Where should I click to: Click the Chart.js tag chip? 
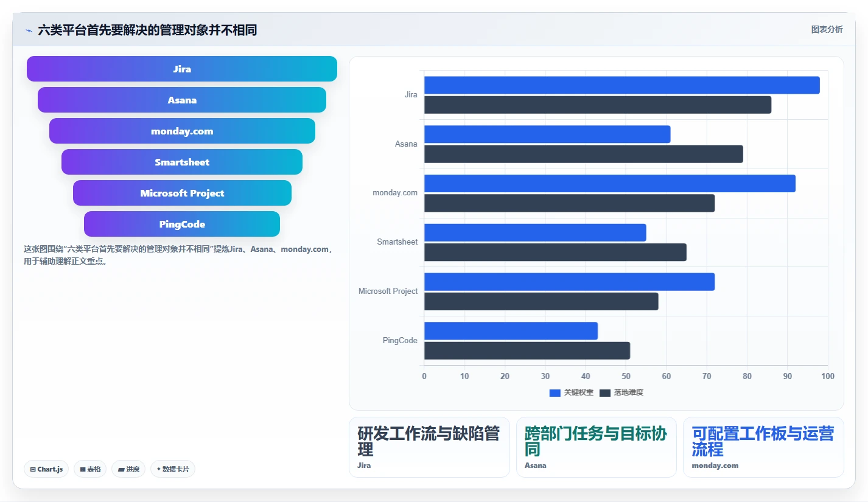(46, 469)
